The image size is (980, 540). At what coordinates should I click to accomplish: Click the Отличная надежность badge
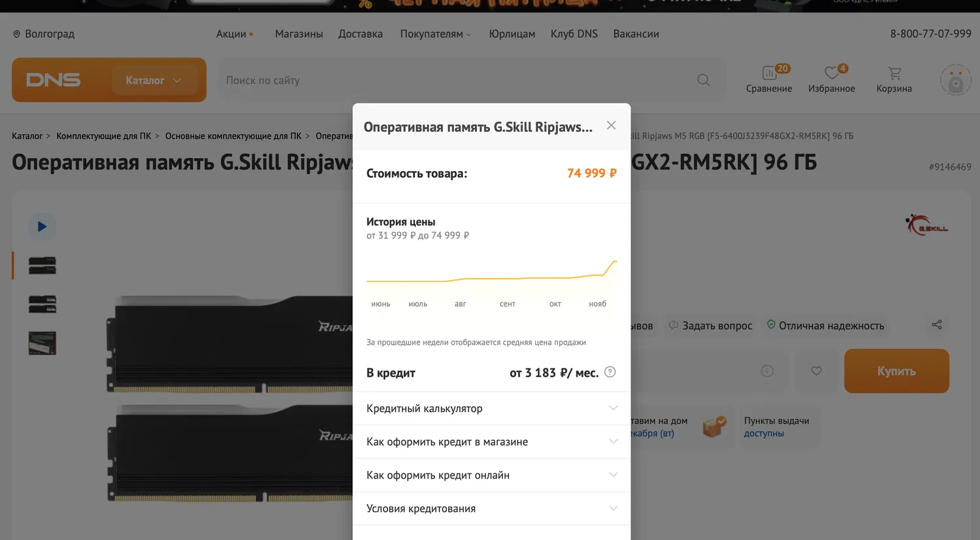click(x=825, y=325)
